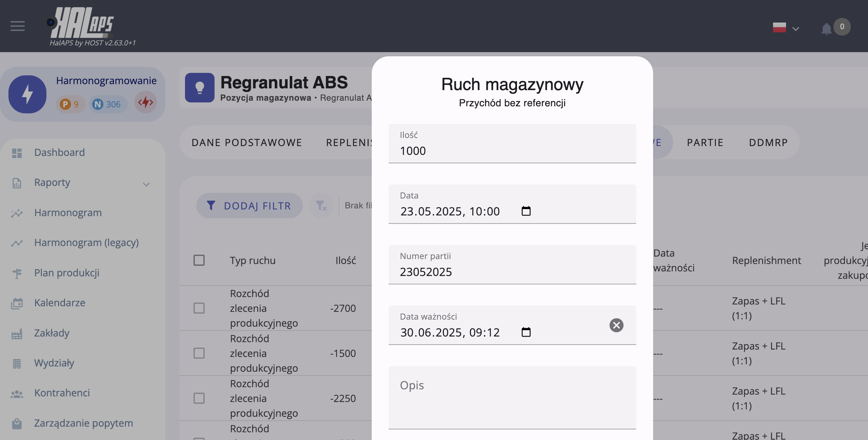Image resolution: width=868 pixels, height=440 pixels.
Task: Check the row with quantity -2700
Action: (199, 308)
